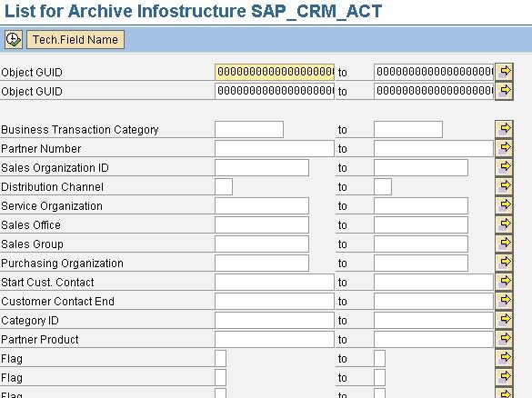Click the Purchasing Organization label
Image resolution: width=532 pixels, height=398 pixels.
click(62, 264)
